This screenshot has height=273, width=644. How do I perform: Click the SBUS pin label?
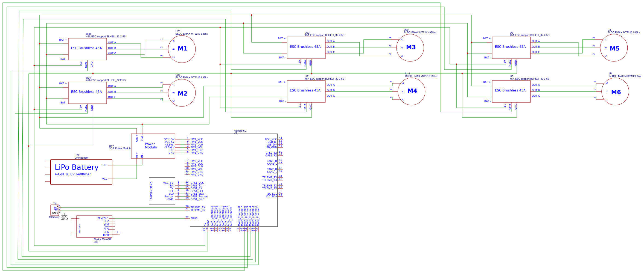click(x=194, y=218)
